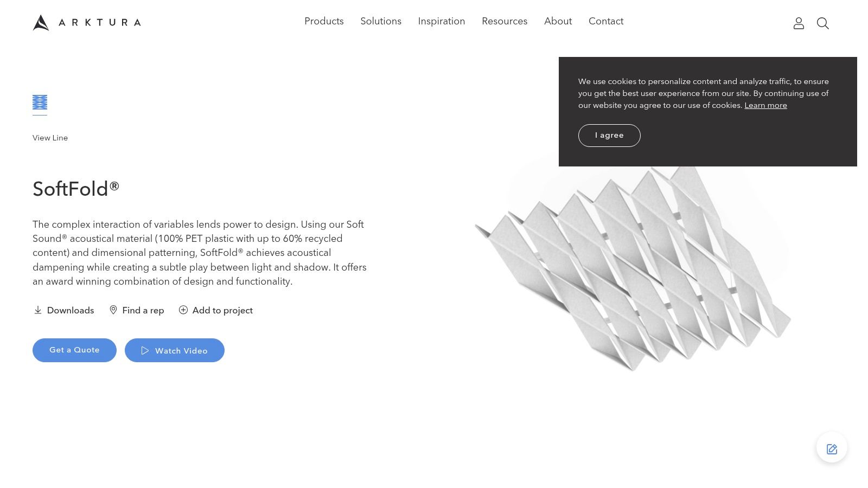868x488 pixels.
Task: Open the Resources menu
Action: point(505,21)
